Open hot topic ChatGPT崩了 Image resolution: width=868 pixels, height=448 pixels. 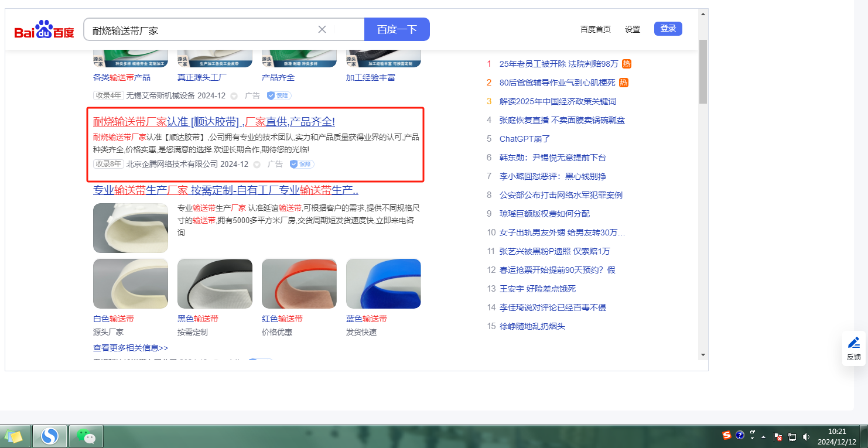(525, 139)
